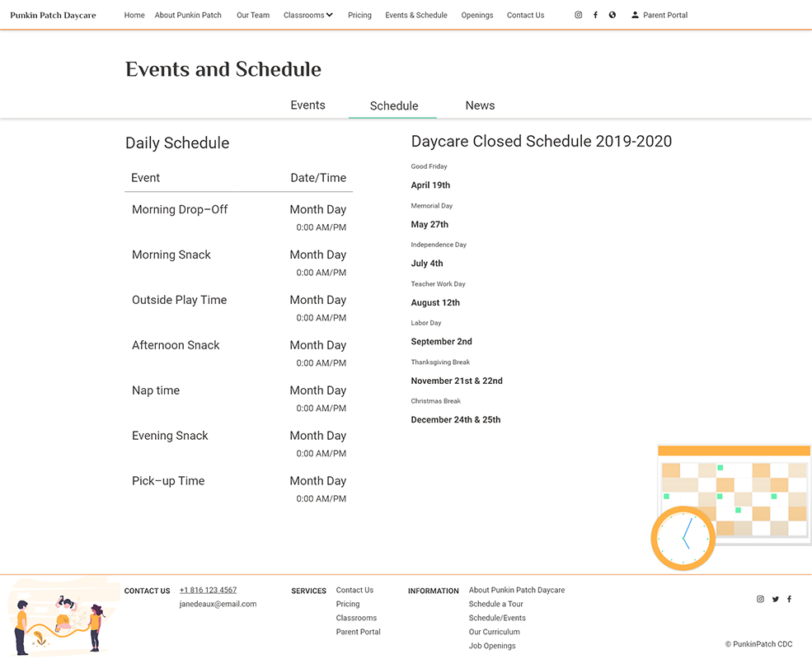Open Contact Us in the top navigation

coord(525,15)
